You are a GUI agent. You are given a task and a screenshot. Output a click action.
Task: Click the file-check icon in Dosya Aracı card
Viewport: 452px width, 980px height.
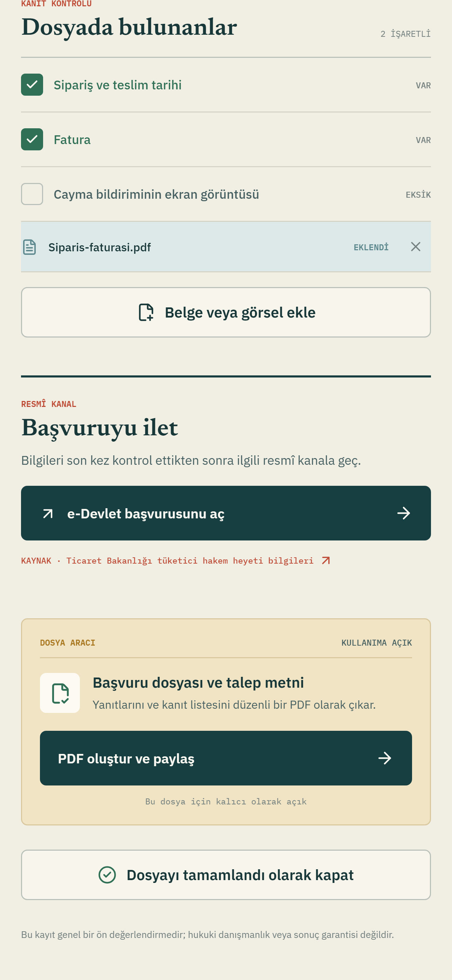[x=60, y=693]
